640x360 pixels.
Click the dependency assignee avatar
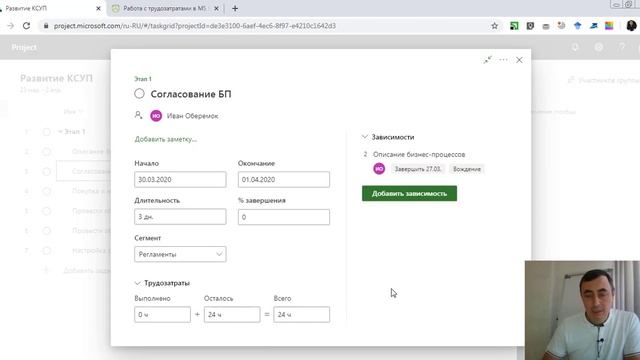pyautogui.click(x=379, y=169)
